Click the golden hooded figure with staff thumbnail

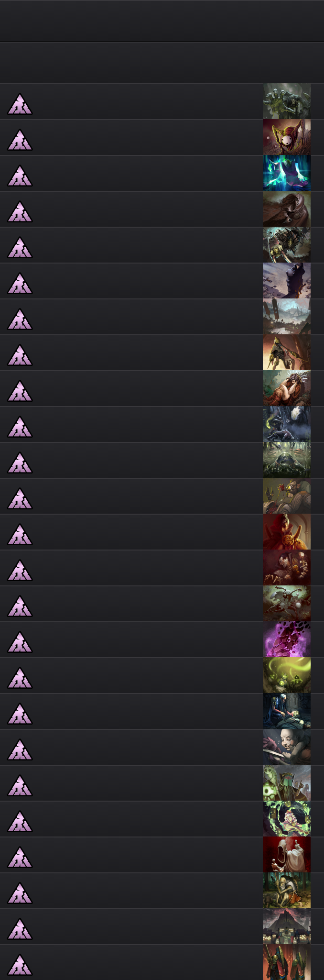(287, 352)
